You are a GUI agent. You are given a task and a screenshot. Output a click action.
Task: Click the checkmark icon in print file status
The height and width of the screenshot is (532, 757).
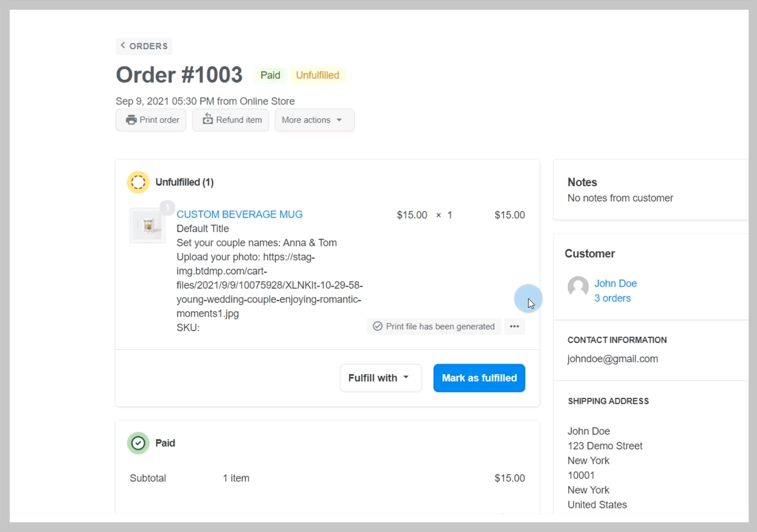(x=378, y=326)
